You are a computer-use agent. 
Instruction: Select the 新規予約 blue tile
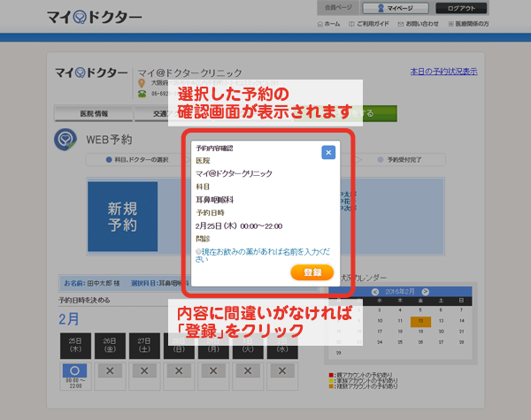[x=123, y=217]
